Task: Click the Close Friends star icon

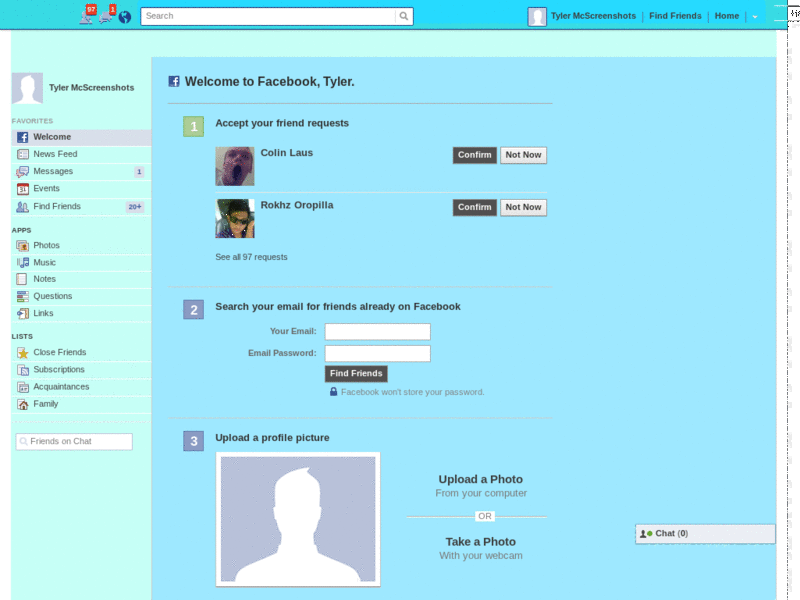Action: 22,353
